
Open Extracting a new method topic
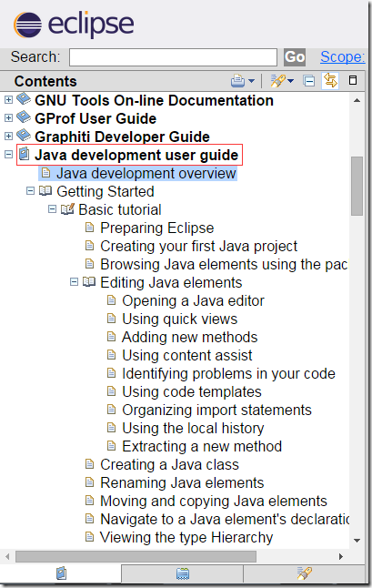(202, 446)
